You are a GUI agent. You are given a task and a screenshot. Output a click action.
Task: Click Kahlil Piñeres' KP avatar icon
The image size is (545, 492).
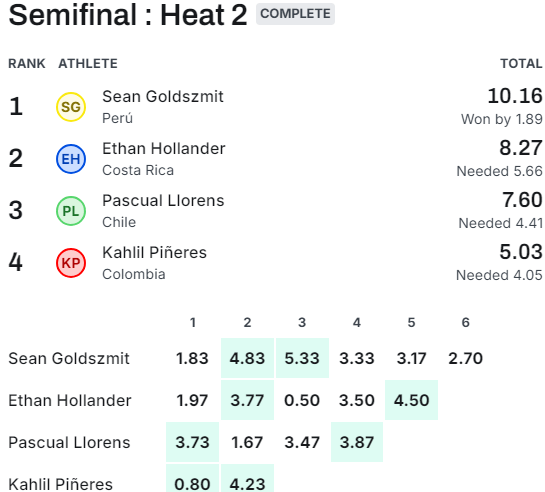(71, 263)
